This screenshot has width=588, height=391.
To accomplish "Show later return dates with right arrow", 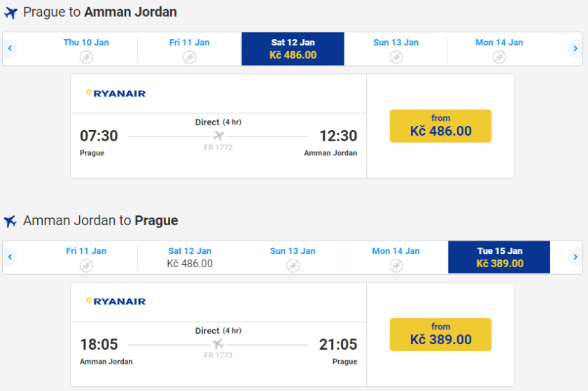I will click(575, 257).
